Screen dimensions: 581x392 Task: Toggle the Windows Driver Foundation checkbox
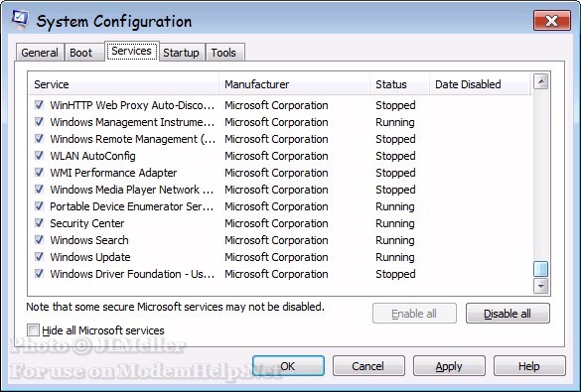39,274
